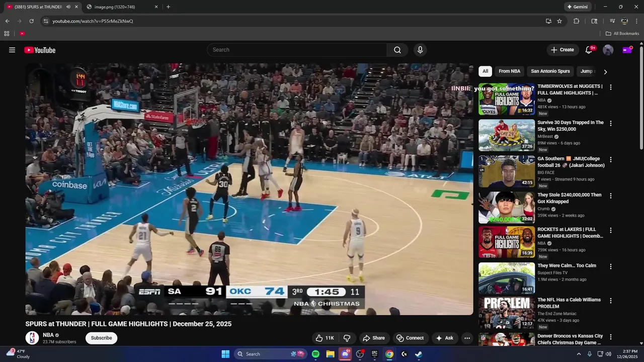The height and width of the screenshot is (362, 644).
Task: Open weather widget showing 47°F Cloudy
Action: pyautogui.click(x=18, y=354)
